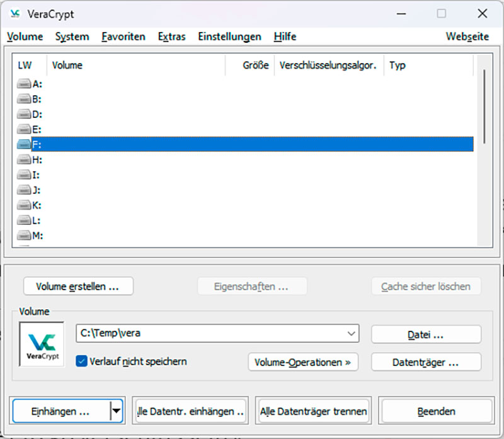Click the VeraCrypt title bar icon
The width and height of the screenshot is (504, 439).
[x=15, y=14]
